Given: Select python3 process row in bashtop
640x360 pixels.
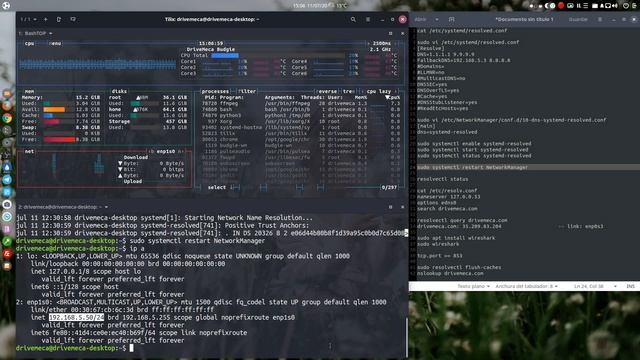Looking at the screenshot, I should click(x=301, y=115).
